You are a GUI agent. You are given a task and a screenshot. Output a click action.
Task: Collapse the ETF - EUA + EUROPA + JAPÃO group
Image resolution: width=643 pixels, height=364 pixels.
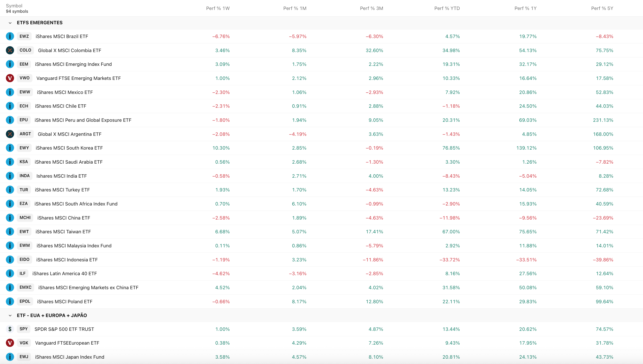10,316
